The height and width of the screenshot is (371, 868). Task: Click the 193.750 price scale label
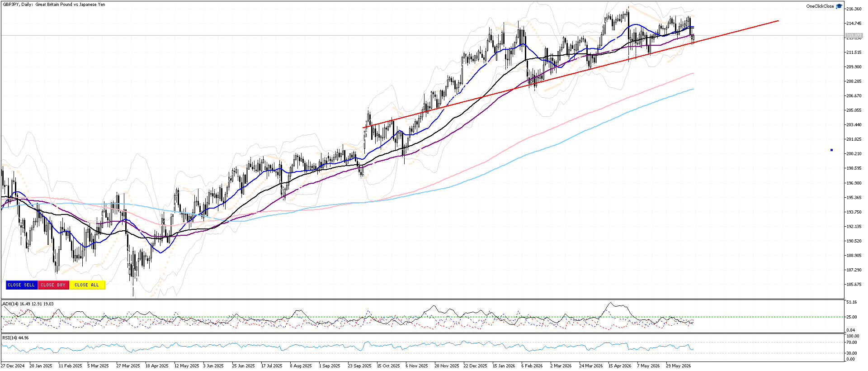(x=854, y=212)
